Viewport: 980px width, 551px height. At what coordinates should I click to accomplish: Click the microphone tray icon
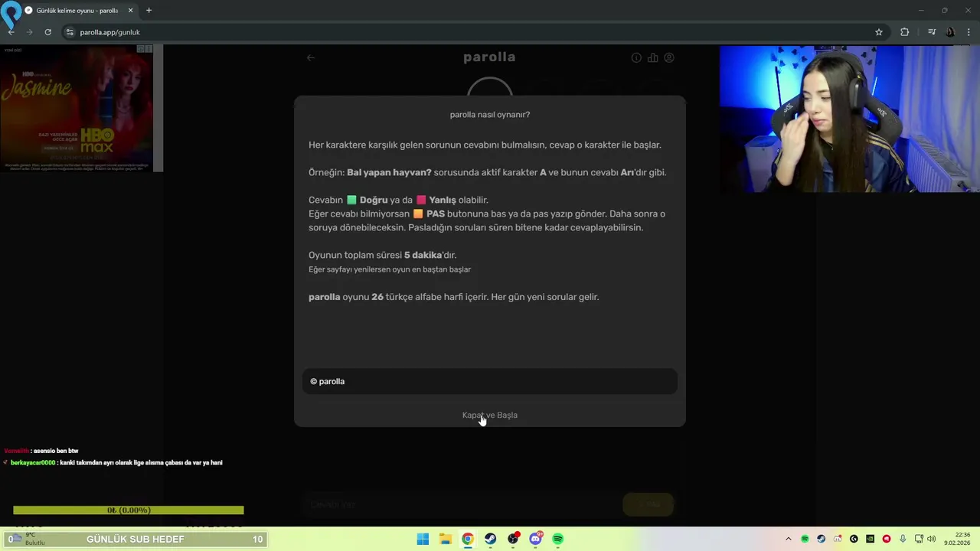(x=903, y=540)
